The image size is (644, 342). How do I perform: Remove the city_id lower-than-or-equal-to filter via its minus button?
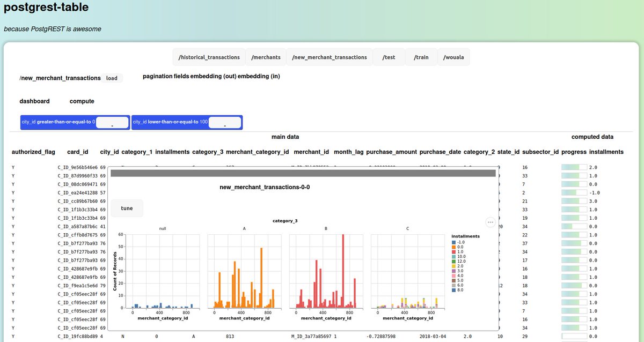(224, 123)
